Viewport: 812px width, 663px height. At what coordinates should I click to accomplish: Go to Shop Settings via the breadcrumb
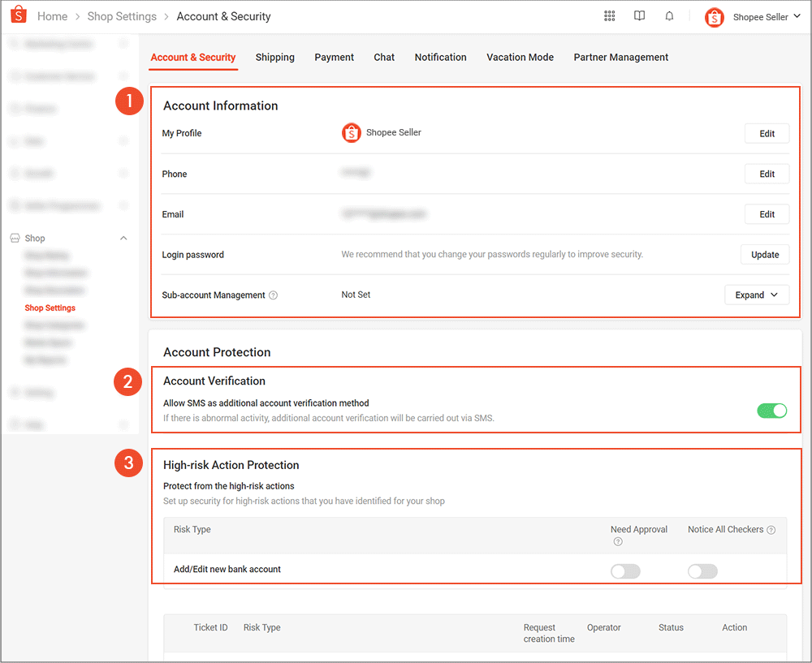(122, 15)
